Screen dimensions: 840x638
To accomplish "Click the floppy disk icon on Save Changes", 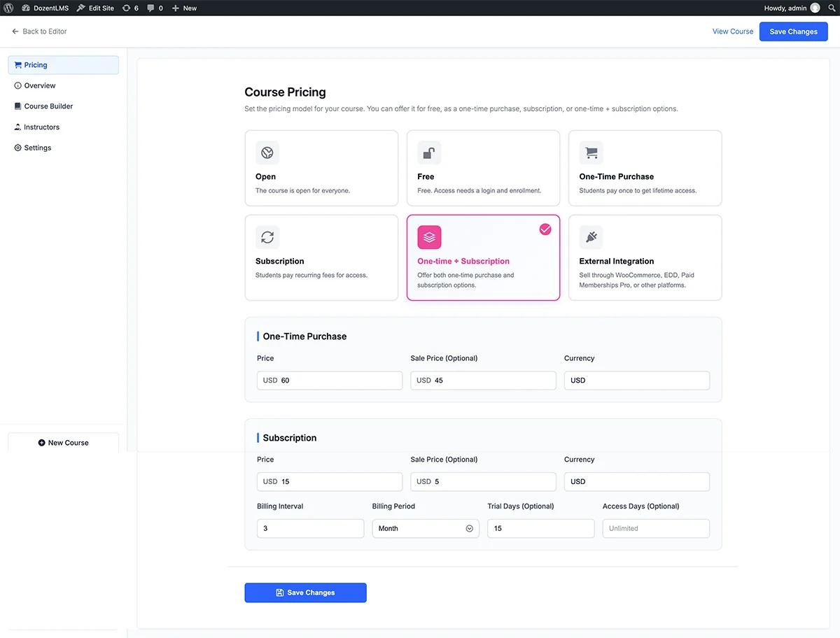I will (280, 593).
